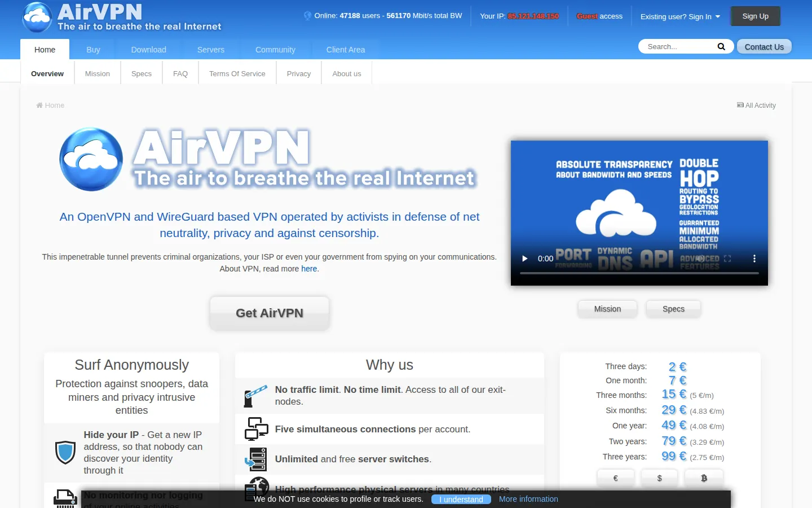Open the Buy tab
The width and height of the screenshot is (812, 508).
pos(93,50)
